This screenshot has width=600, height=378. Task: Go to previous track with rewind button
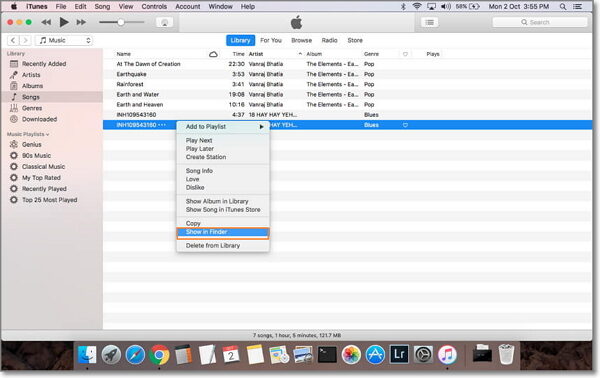click(46, 22)
